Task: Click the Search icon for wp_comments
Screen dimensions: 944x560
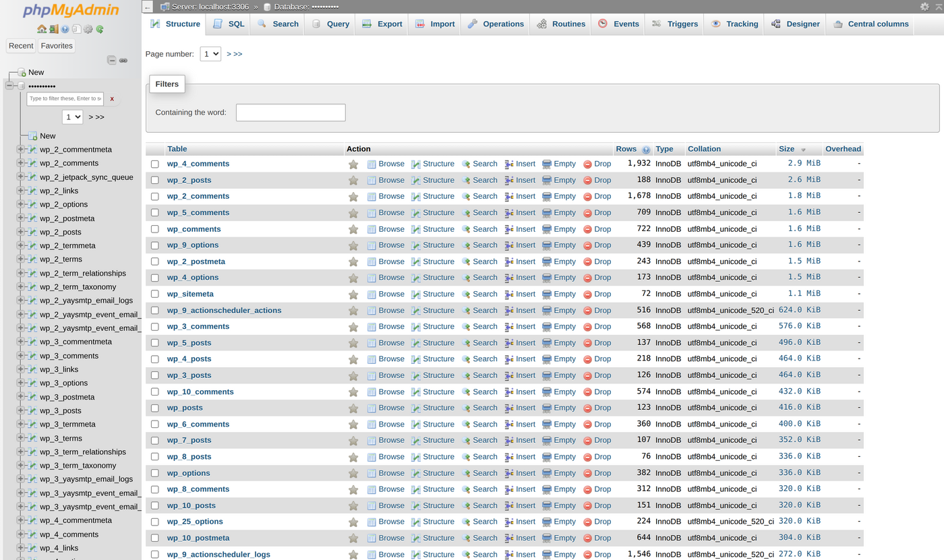Action: pyautogui.click(x=466, y=229)
